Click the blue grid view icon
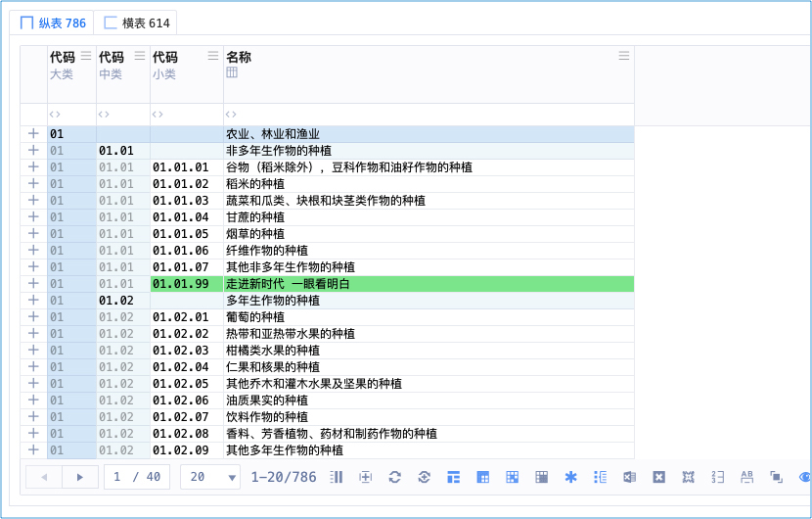The image size is (812, 519). click(513, 477)
